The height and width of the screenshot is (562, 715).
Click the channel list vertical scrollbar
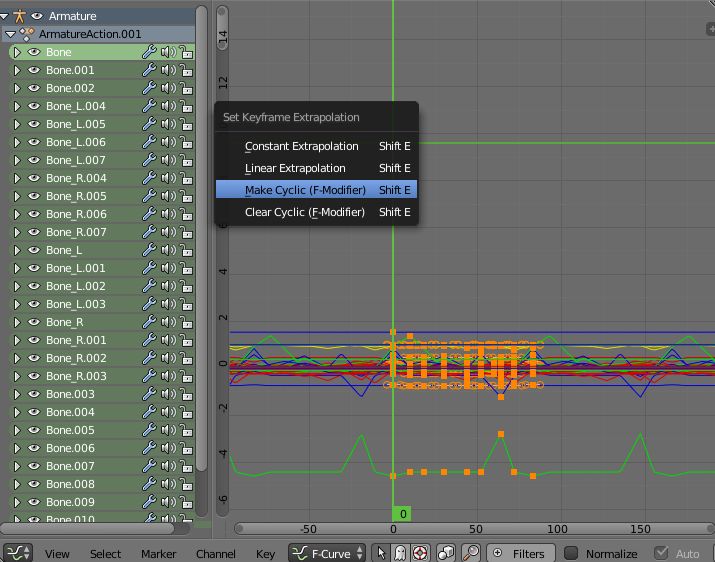coord(201,237)
